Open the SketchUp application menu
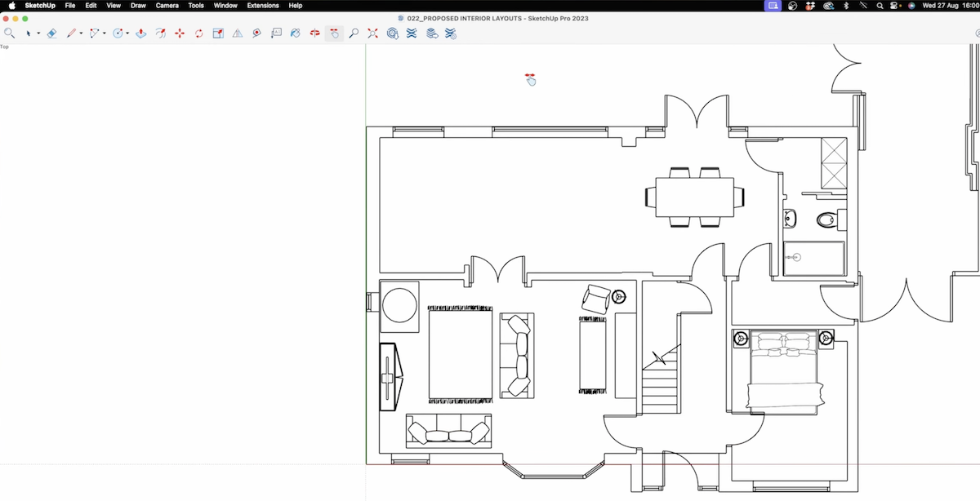The width and height of the screenshot is (980, 501). [40, 6]
